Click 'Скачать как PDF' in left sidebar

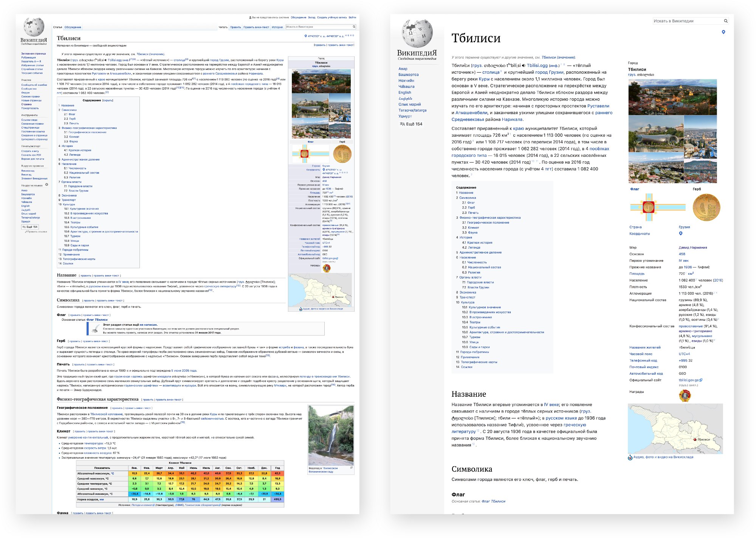click(x=31, y=155)
